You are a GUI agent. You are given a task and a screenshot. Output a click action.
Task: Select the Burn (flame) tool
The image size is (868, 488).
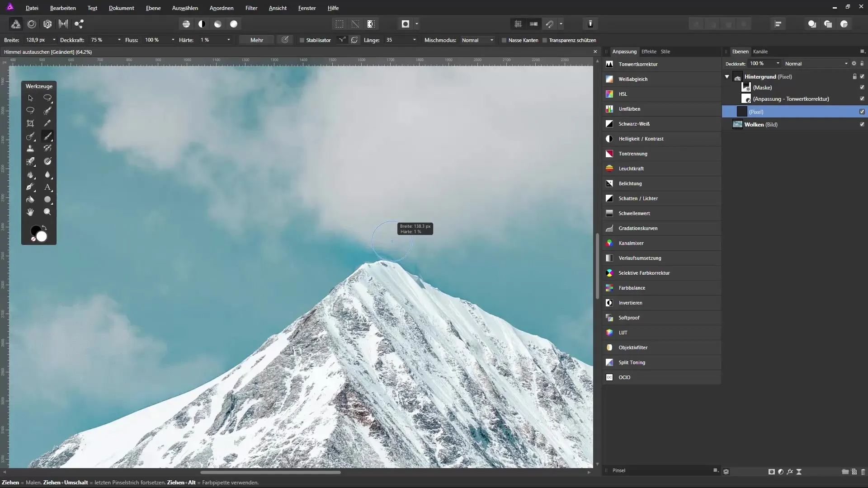click(30, 174)
